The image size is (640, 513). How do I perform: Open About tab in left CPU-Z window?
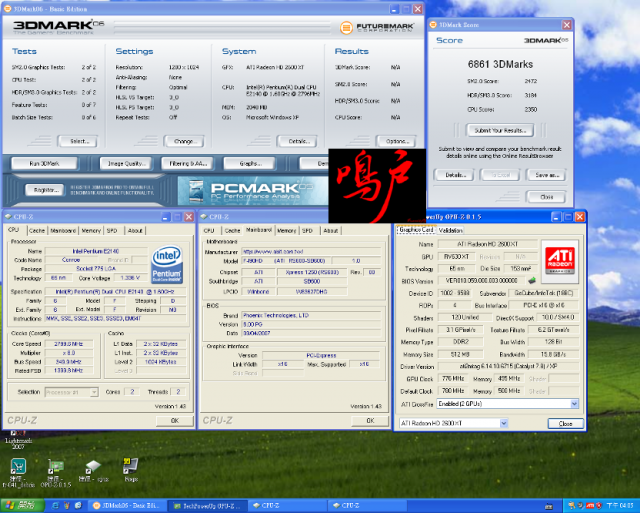(135, 231)
